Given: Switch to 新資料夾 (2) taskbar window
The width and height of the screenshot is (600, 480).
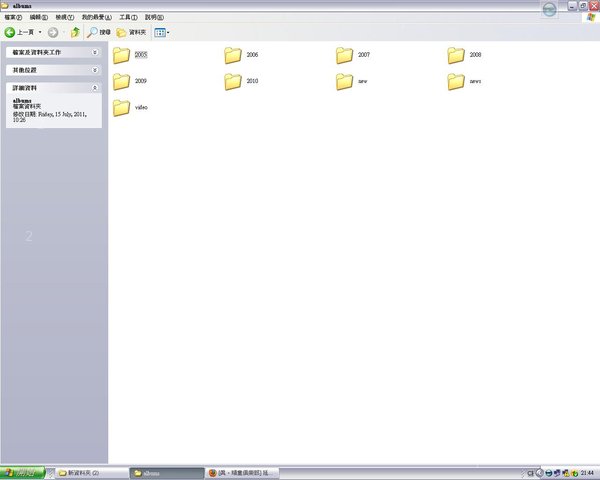Looking at the screenshot, I should point(88,472).
